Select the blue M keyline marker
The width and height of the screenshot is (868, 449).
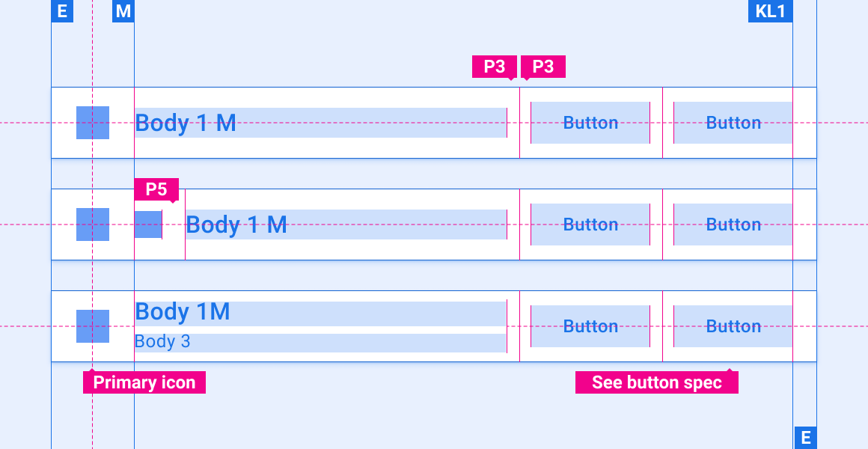coord(123,11)
